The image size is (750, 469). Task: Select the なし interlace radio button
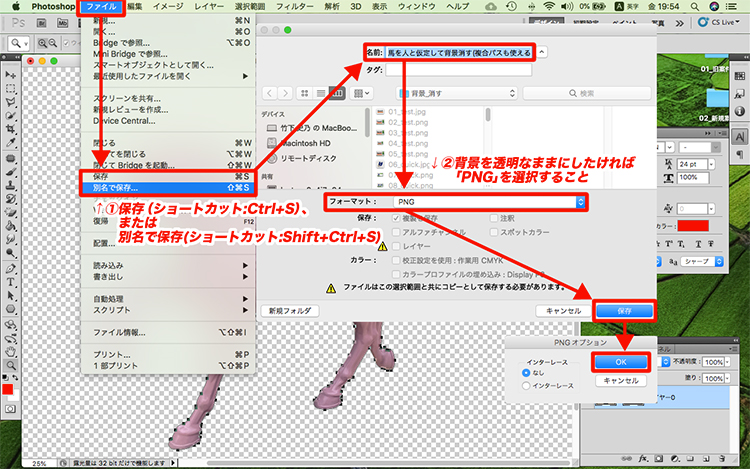point(526,372)
